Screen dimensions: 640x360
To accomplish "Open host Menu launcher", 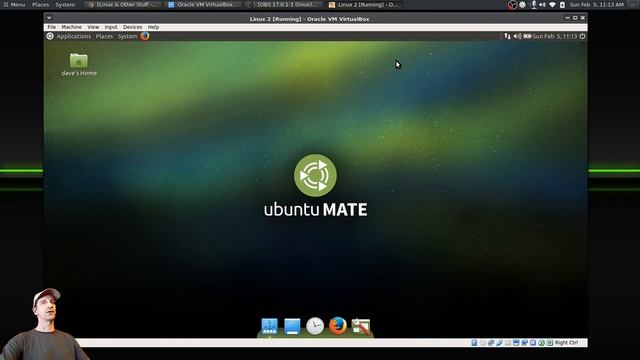I will (x=14, y=4).
